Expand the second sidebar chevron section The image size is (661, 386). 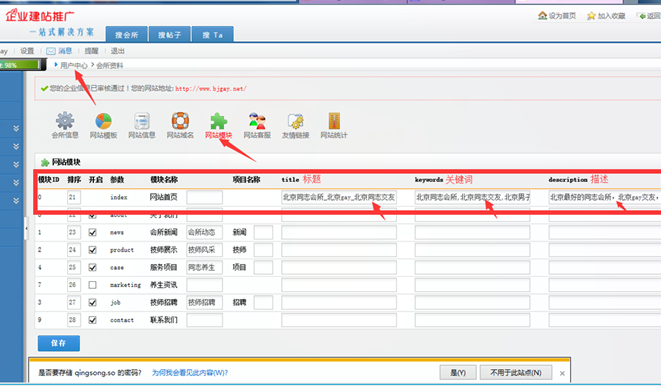(16, 146)
